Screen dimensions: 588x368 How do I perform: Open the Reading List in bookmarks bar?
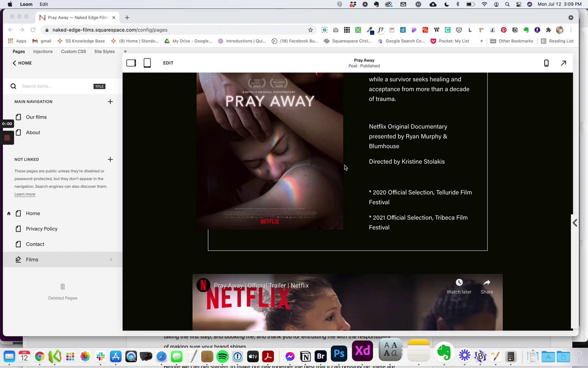click(557, 41)
